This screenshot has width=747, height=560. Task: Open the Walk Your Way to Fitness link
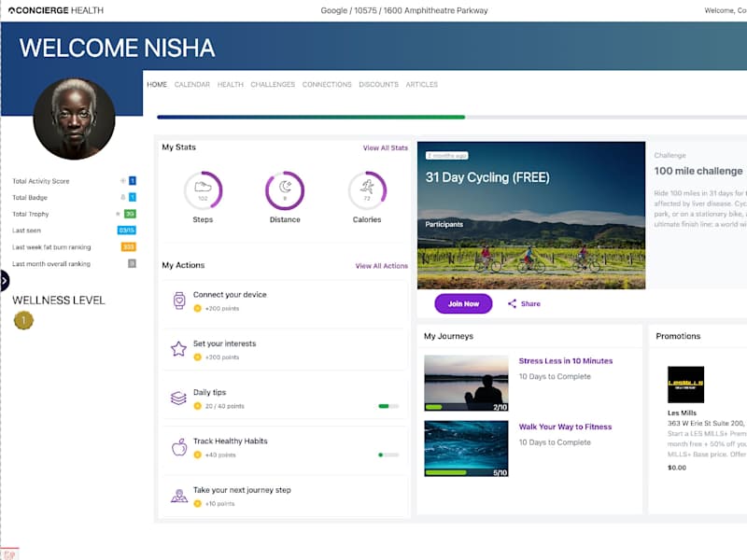565,427
